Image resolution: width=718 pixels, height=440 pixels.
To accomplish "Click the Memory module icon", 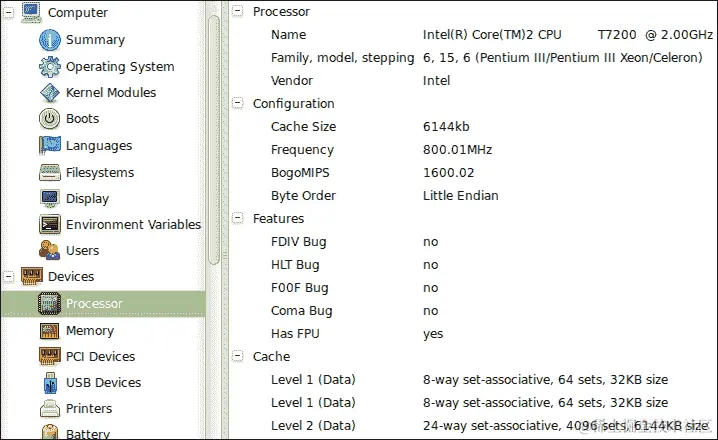I will 49,331.
